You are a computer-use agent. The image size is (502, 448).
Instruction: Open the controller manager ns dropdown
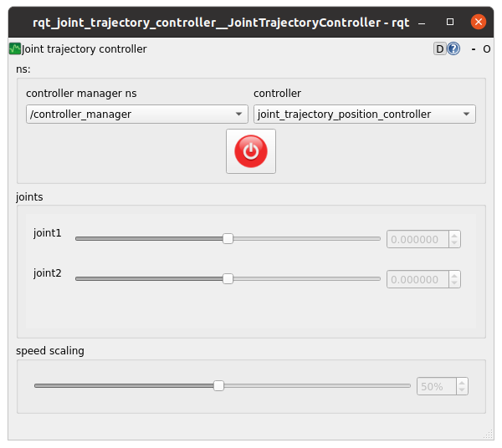[x=136, y=115]
